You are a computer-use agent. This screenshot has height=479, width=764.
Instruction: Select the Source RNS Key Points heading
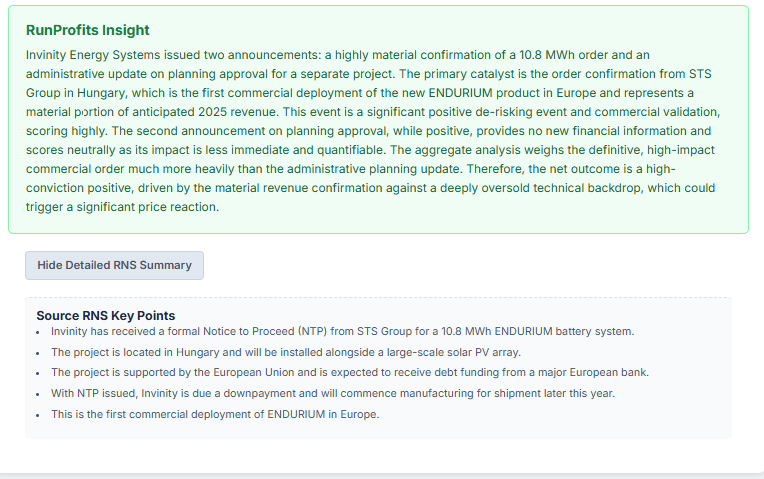tap(106, 316)
